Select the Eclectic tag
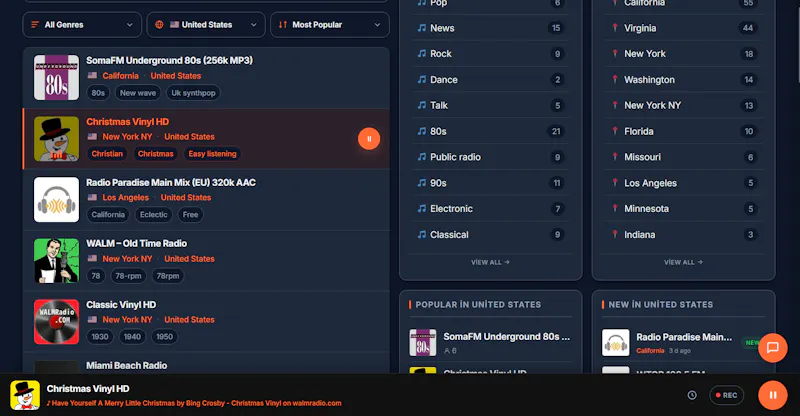The image size is (800, 416). [x=154, y=215]
